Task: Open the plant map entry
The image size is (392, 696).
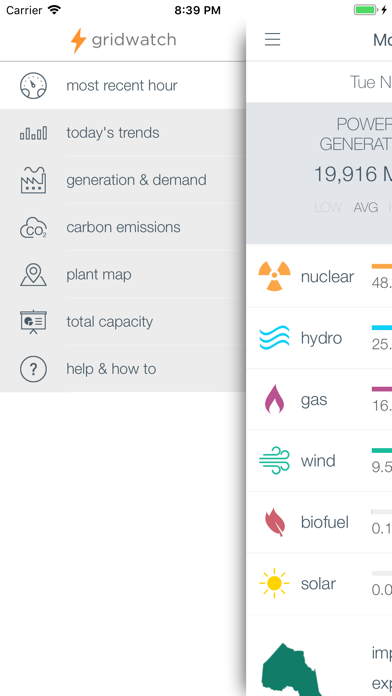Action: click(123, 274)
